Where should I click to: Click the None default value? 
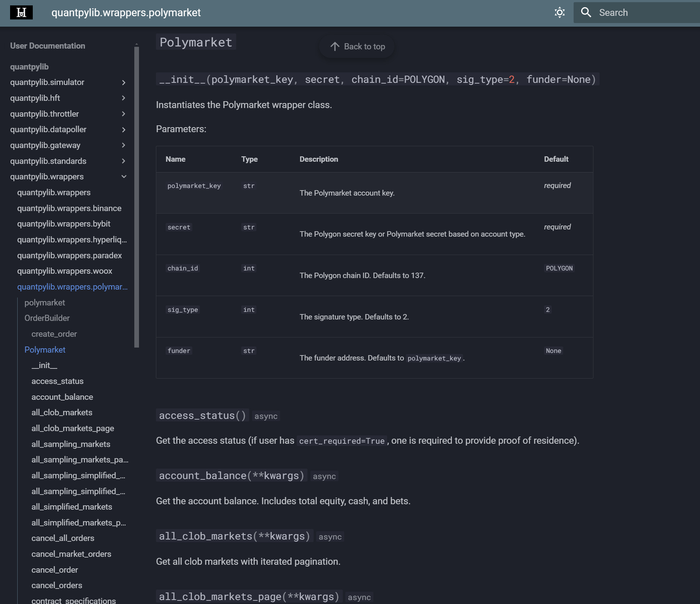(x=553, y=351)
